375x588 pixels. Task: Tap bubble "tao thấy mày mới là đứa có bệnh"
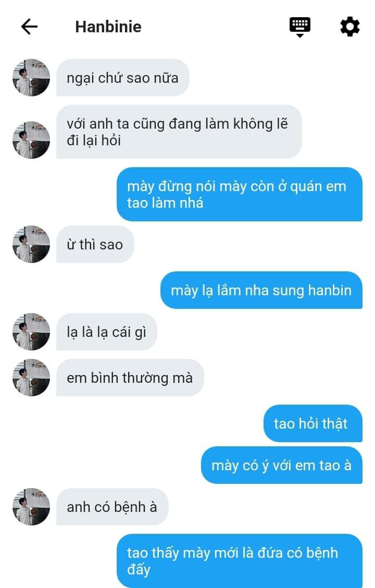pos(239,561)
